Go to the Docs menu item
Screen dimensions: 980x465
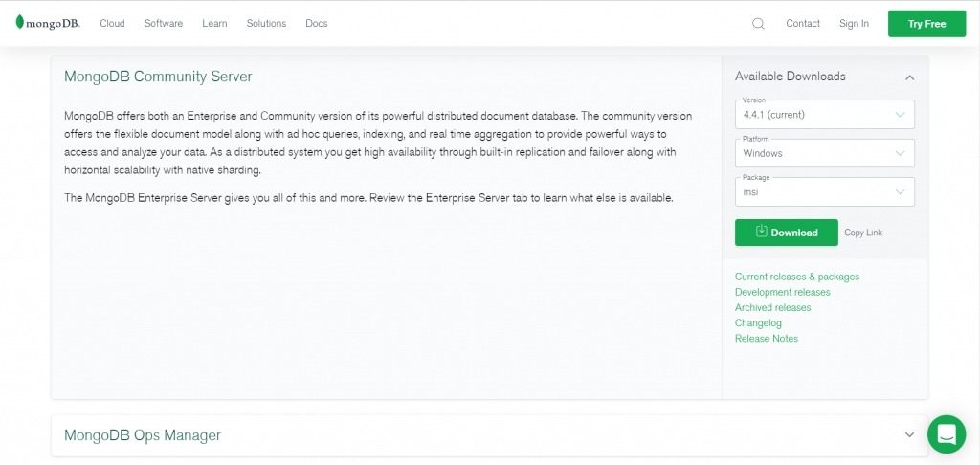coord(316,24)
